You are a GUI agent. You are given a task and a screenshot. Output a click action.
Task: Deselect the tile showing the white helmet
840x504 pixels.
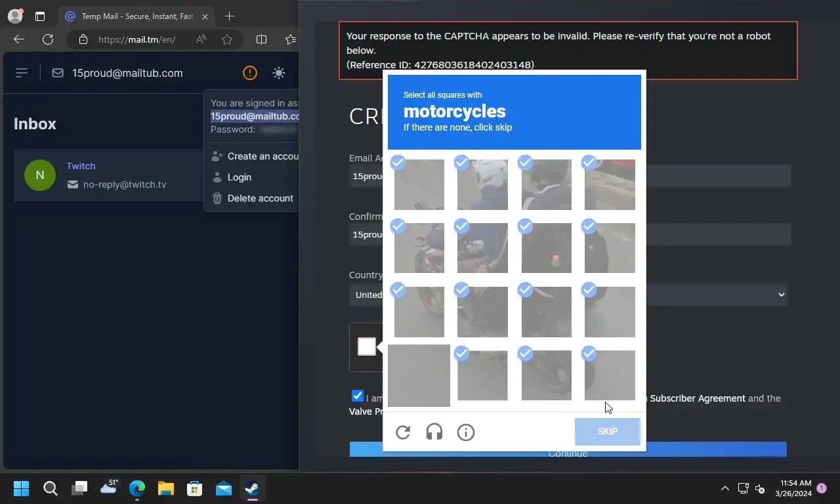tap(482, 184)
